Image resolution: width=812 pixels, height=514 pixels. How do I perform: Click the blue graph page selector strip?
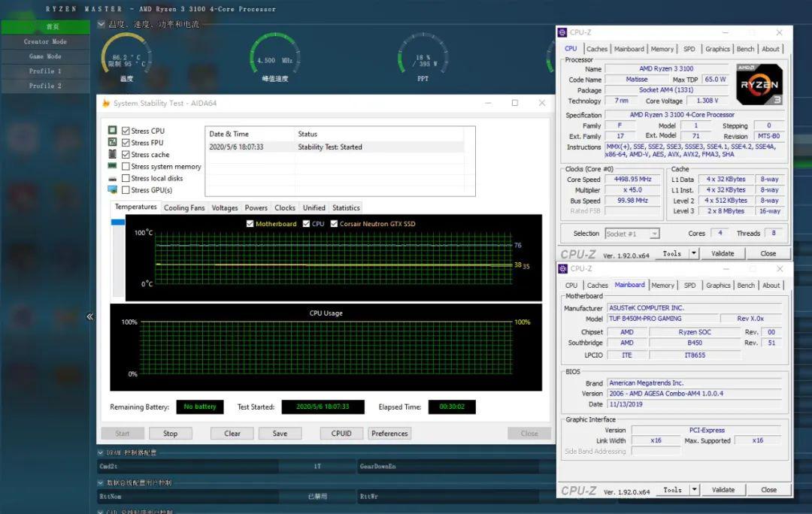(x=118, y=222)
